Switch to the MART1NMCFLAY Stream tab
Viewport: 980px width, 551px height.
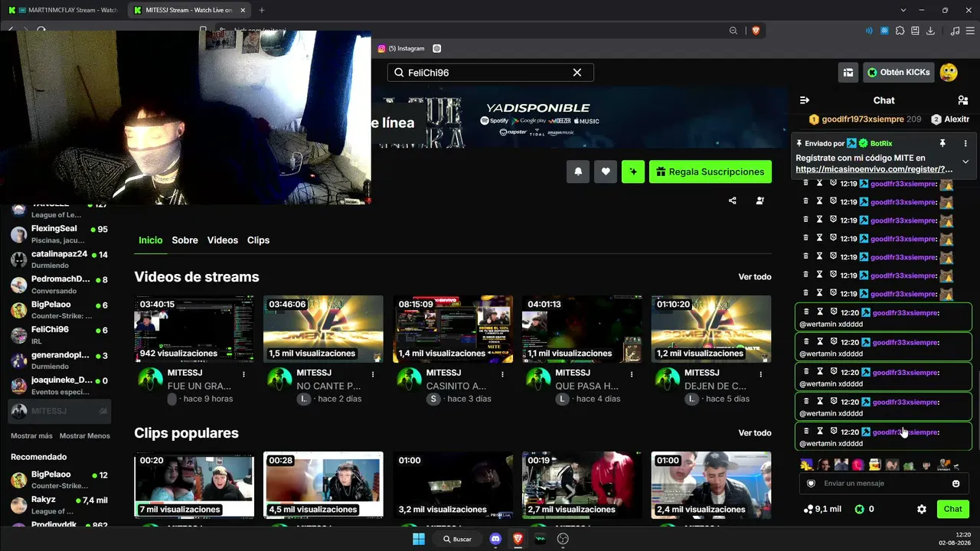coord(63,10)
